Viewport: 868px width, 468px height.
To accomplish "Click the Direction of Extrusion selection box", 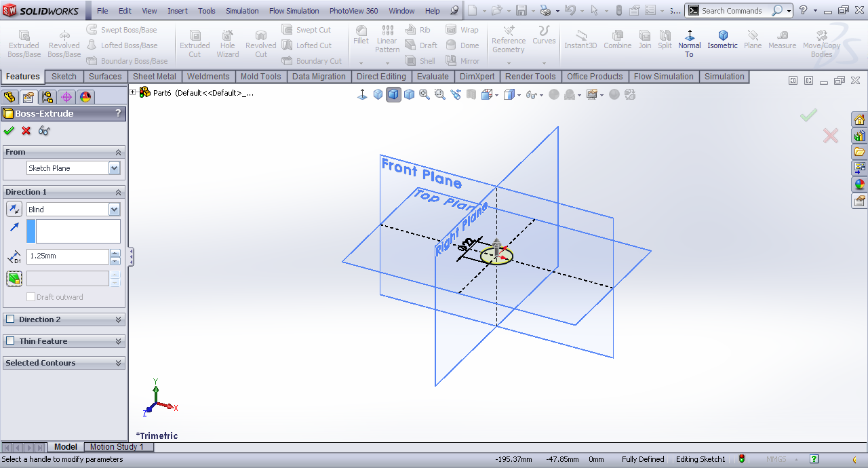I will click(78, 231).
